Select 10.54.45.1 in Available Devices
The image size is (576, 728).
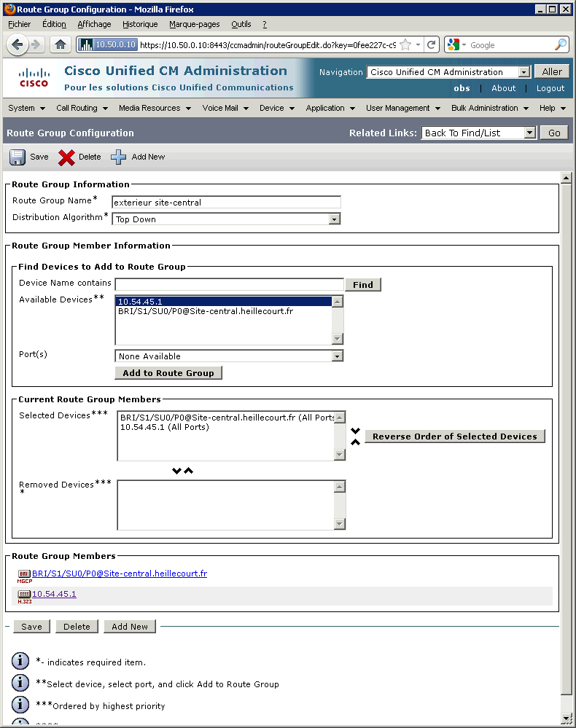[224, 302]
